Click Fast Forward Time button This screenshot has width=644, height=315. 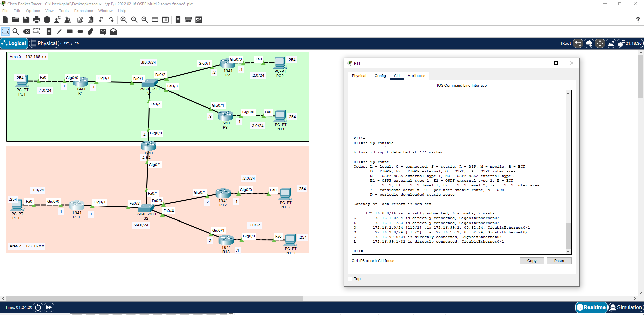click(49, 307)
